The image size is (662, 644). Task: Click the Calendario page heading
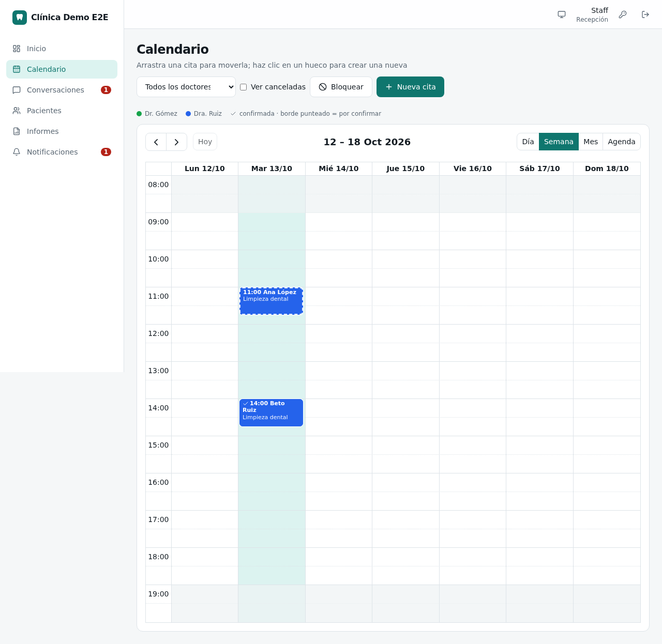pos(173,49)
